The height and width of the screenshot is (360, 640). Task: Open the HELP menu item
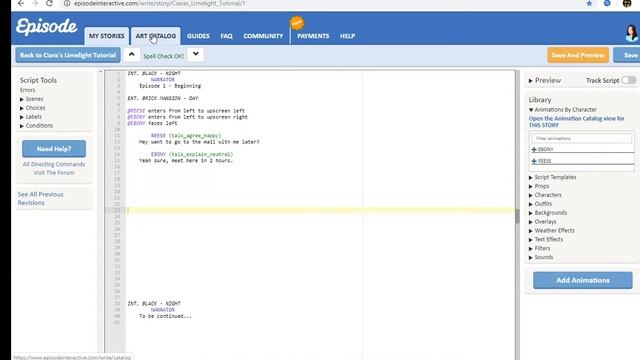click(347, 36)
